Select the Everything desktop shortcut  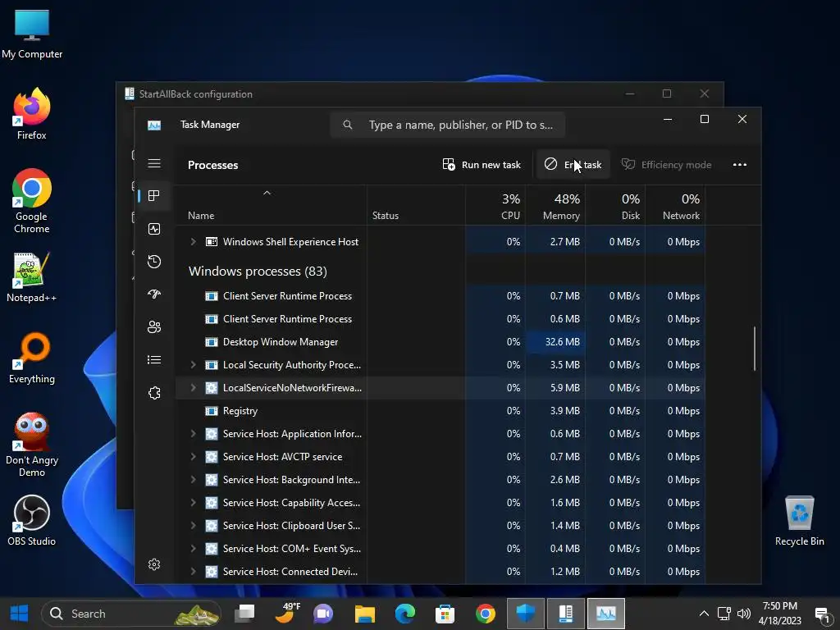[x=32, y=358]
